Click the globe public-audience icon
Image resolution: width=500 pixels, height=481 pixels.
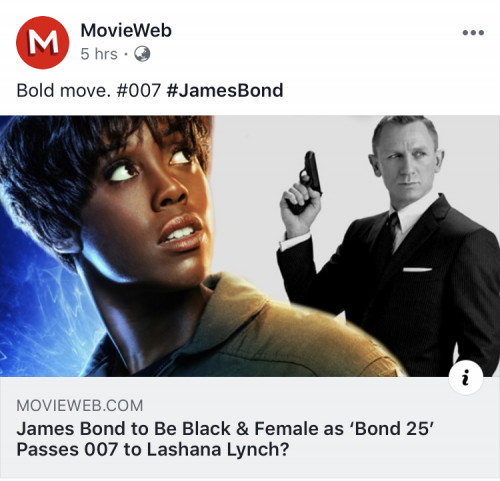coord(142,54)
